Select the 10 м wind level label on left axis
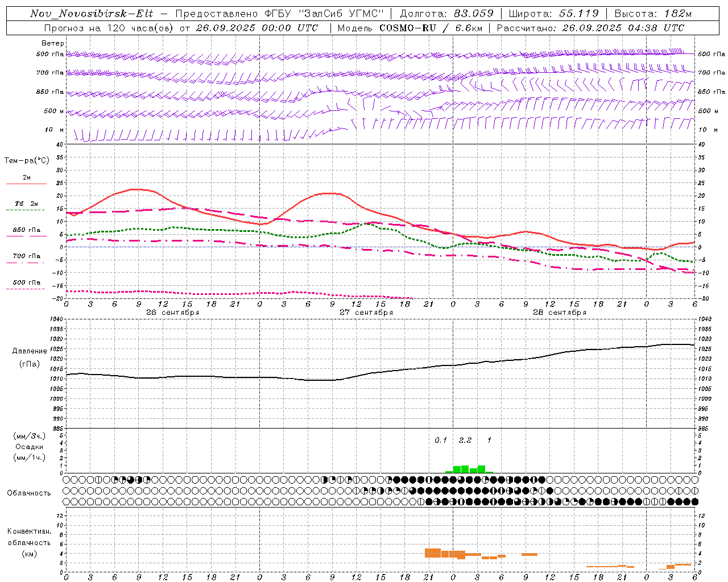Image resolution: width=728 pixels, height=582 pixels. click(55, 130)
